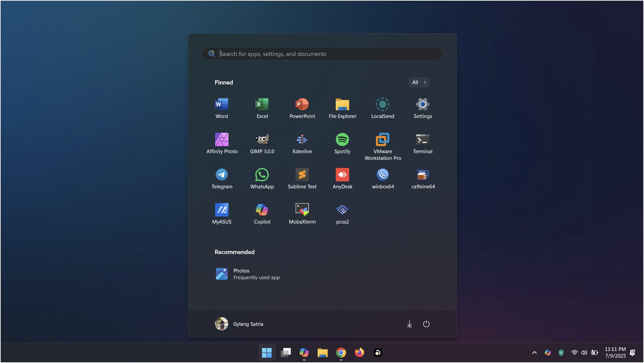
Task: Launch MyASUS
Action: 222,215
